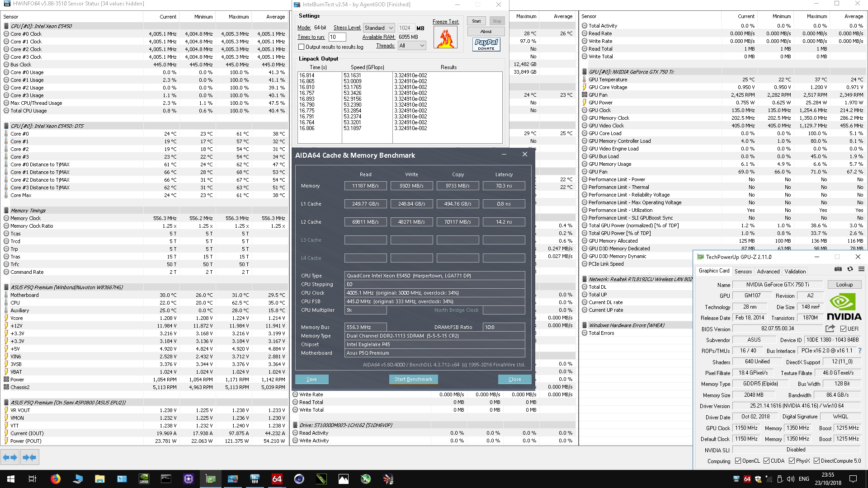The image size is (868, 488).
Task: Open the command prompt taskbar icon
Action: [x=166, y=479]
